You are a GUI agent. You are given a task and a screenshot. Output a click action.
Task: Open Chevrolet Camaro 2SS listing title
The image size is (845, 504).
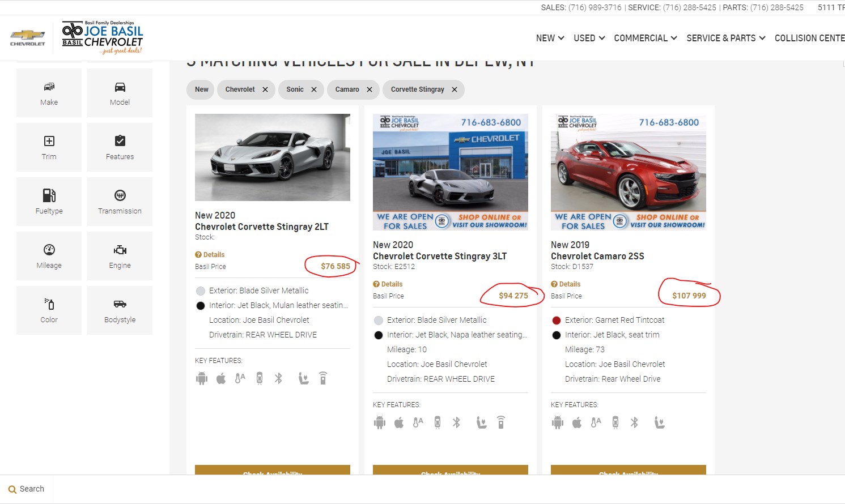coord(597,256)
